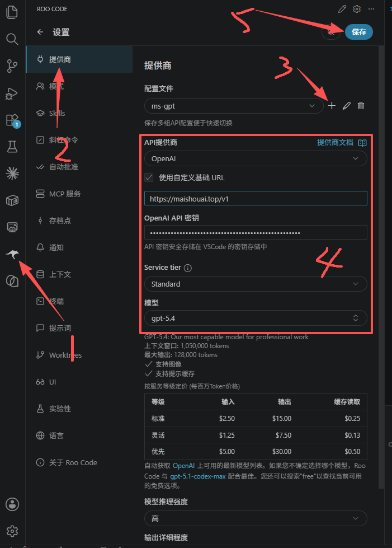
Task: Click the gear icon in Roo Code header
Action: click(357, 9)
